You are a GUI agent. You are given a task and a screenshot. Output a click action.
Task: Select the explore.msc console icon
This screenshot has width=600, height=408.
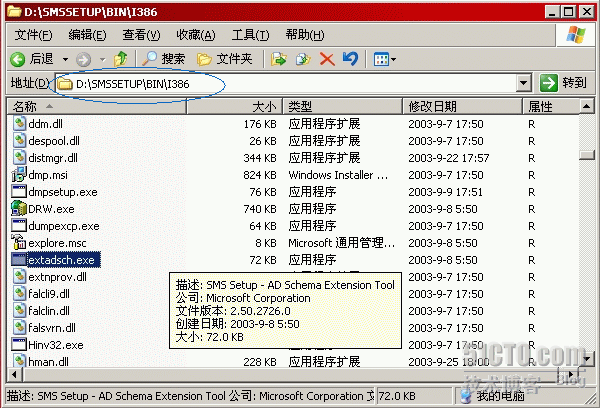click(19, 242)
